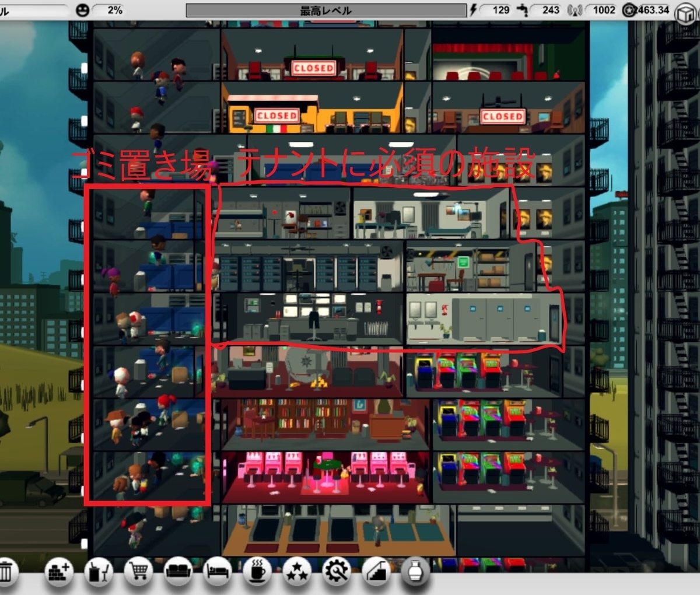Open the demolish trash can tool
Screen dimensions: 700x595
pos(6,572)
